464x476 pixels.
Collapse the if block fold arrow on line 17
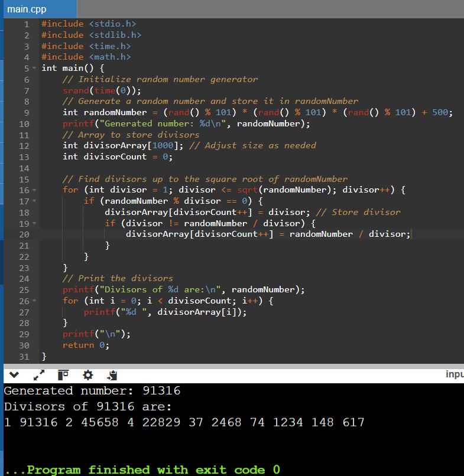pos(34,201)
